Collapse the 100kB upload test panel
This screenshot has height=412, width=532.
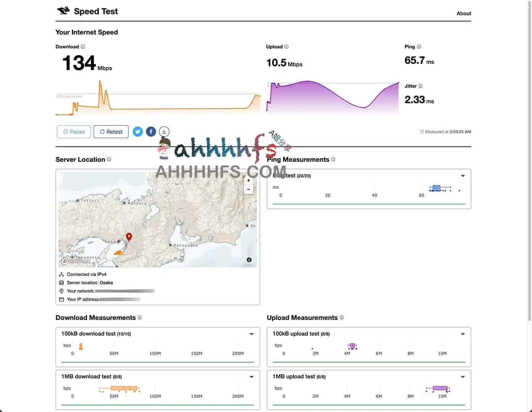(463, 334)
